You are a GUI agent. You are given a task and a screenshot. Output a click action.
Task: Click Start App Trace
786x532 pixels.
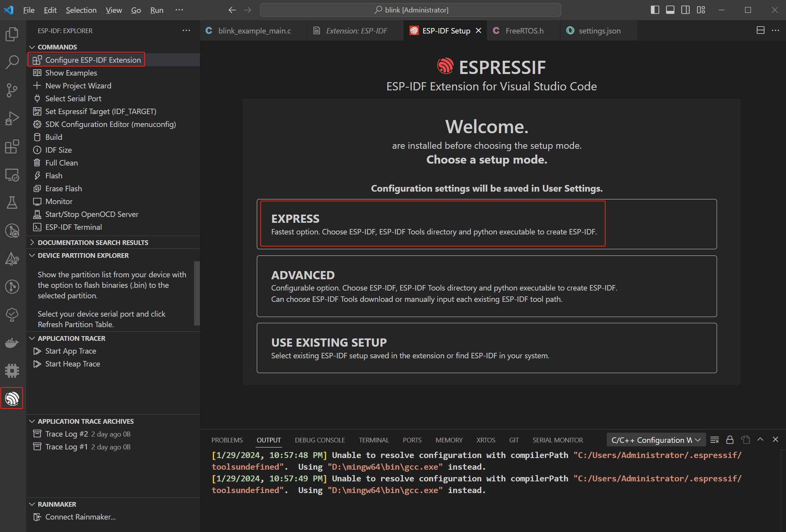point(113,351)
